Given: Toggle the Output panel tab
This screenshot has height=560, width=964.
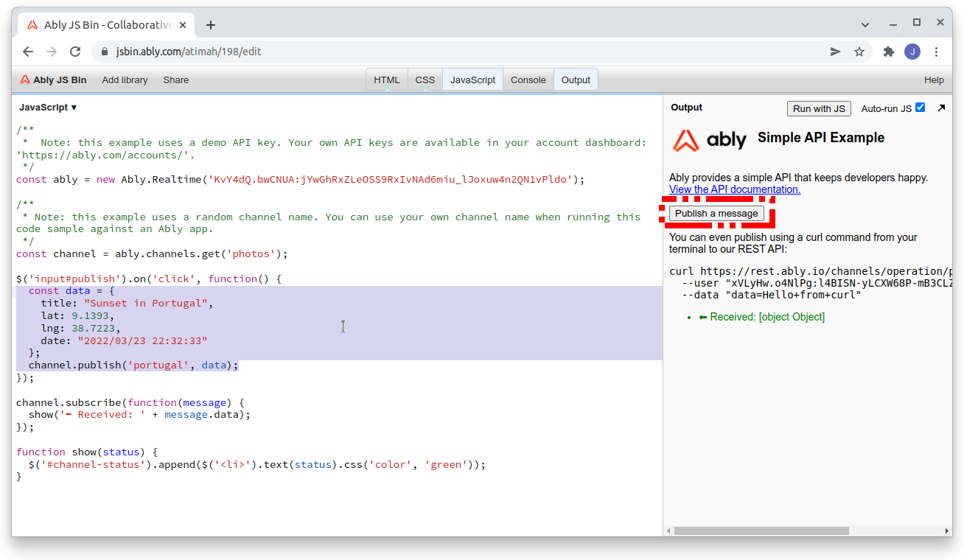Looking at the screenshot, I should [576, 80].
